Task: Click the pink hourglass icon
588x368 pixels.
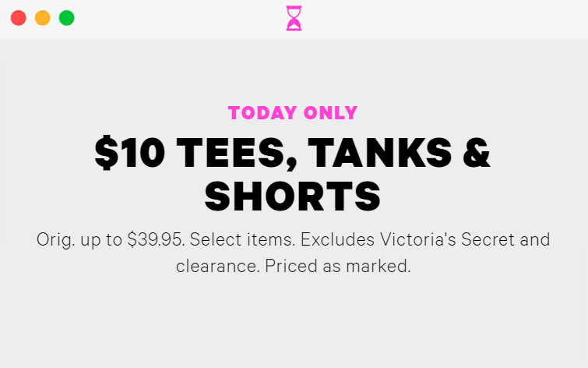Action: pyautogui.click(x=294, y=18)
